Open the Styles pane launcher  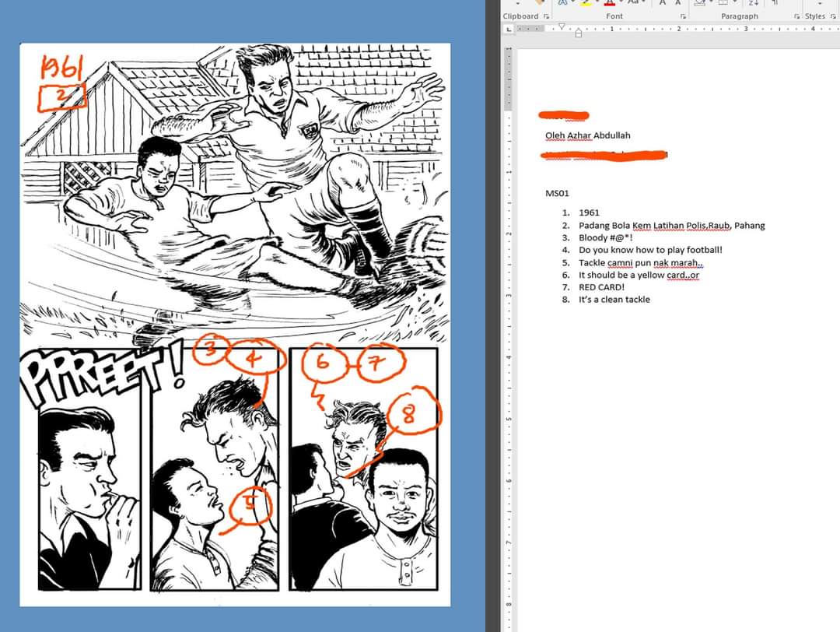click(833, 15)
